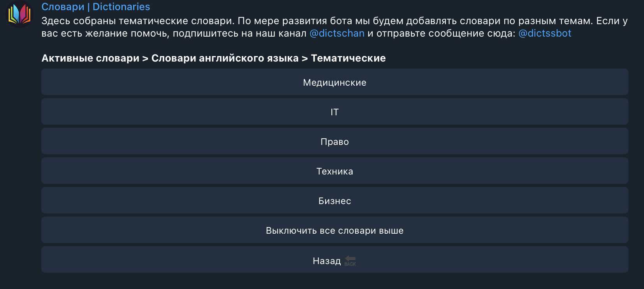Select the Бизнес dictionaries category

[x=334, y=201]
